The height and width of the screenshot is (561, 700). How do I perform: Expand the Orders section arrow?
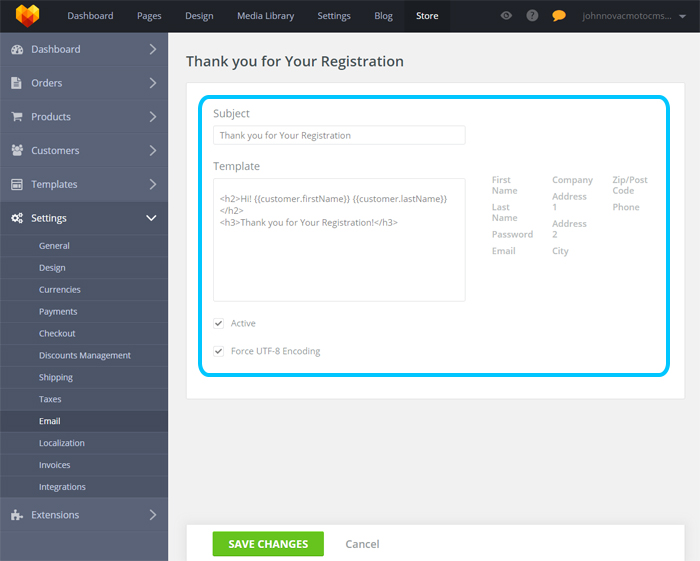[x=153, y=83]
